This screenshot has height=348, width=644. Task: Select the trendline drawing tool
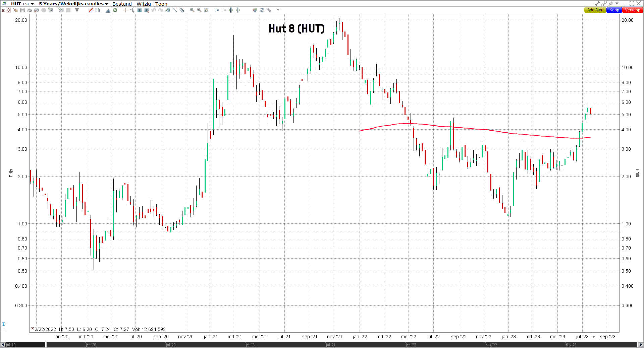175,10
